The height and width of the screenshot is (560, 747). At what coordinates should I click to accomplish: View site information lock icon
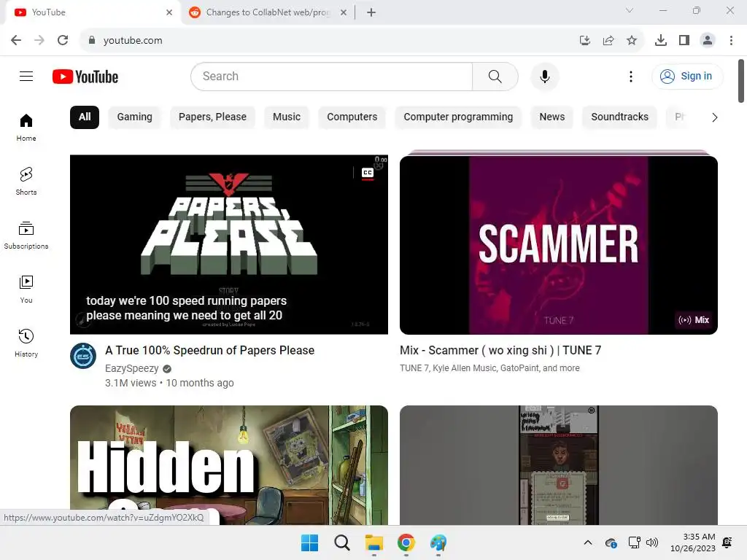92,40
